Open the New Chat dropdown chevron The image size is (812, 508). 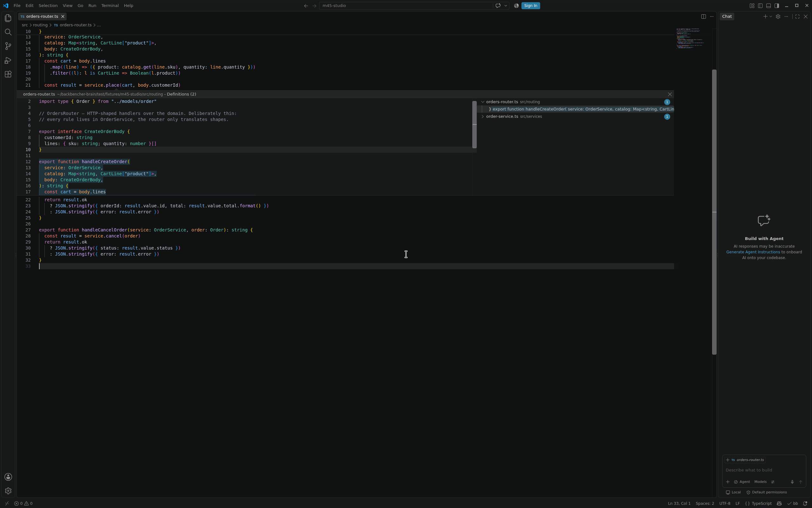(771, 17)
